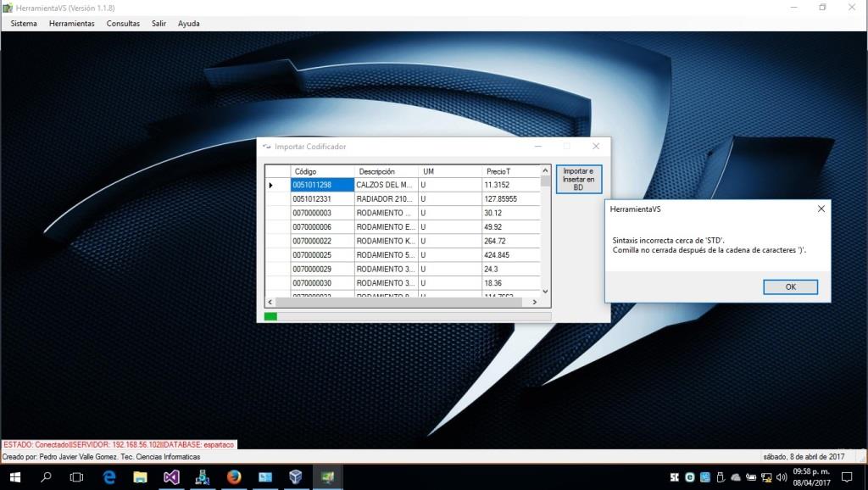This screenshot has height=490, width=868.
Task: Open the Herramientas menu
Action: pyautogui.click(x=71, y=23)
